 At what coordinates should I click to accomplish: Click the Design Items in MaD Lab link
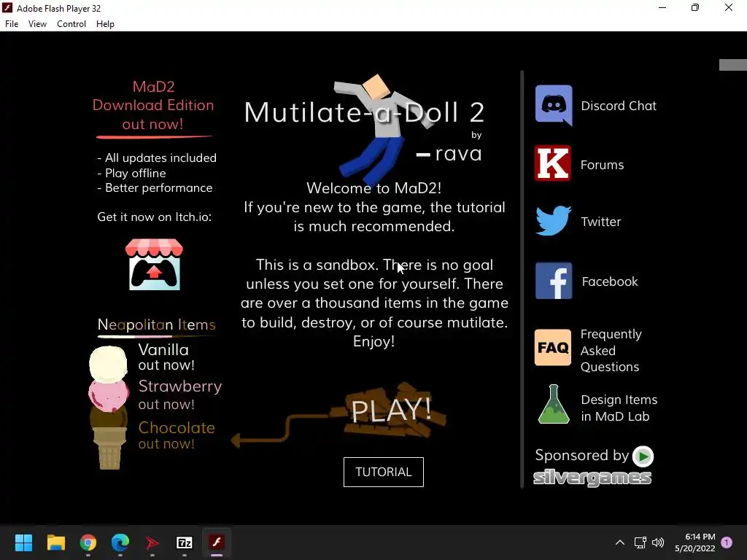(619, 408)
